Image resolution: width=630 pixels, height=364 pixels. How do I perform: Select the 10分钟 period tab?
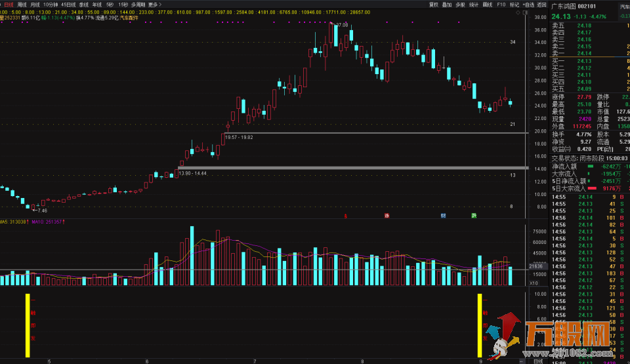(51, 5)
